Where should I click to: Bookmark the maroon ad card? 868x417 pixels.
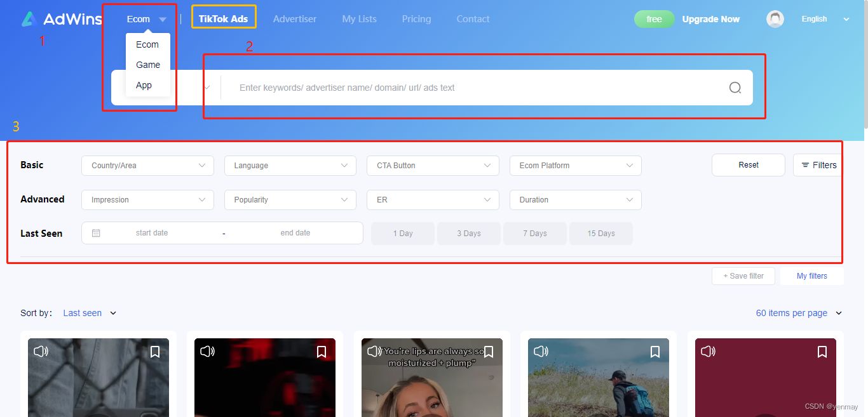[x=822, y=352]
